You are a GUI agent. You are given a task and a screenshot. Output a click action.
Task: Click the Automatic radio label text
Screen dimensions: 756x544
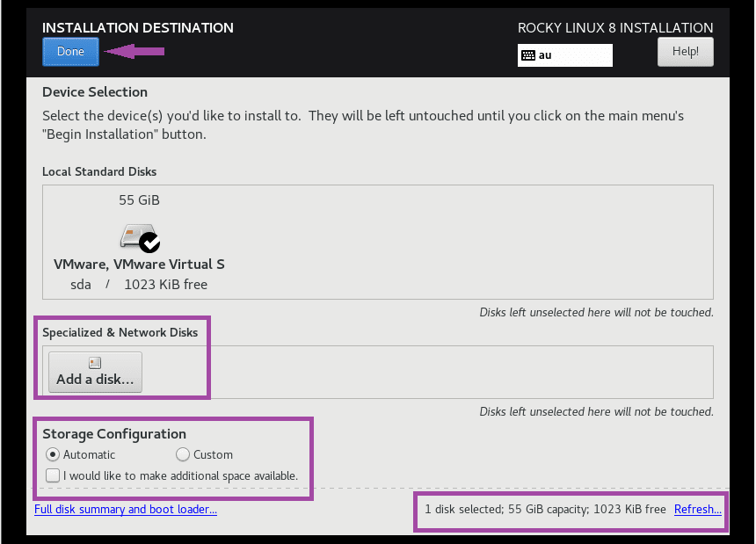(89, 455)
